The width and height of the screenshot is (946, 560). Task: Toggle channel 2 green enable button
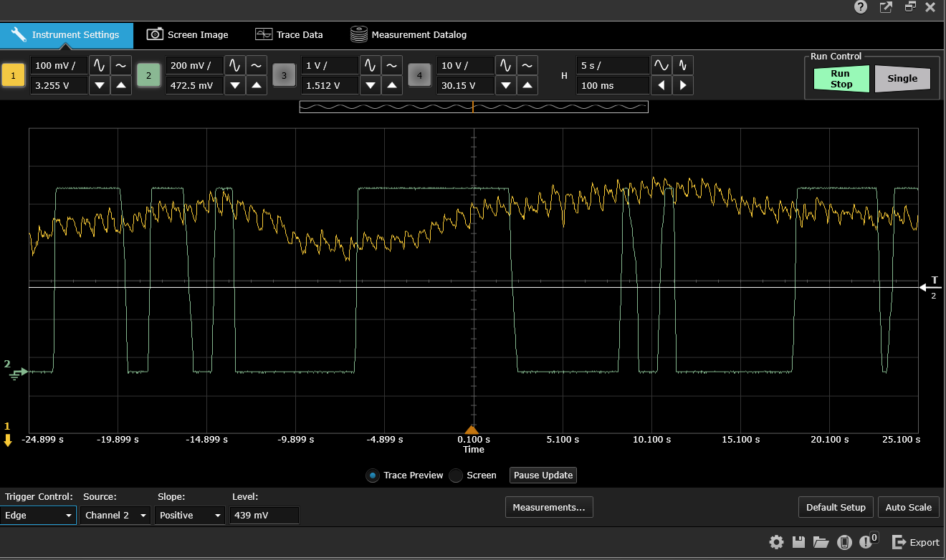148,75
